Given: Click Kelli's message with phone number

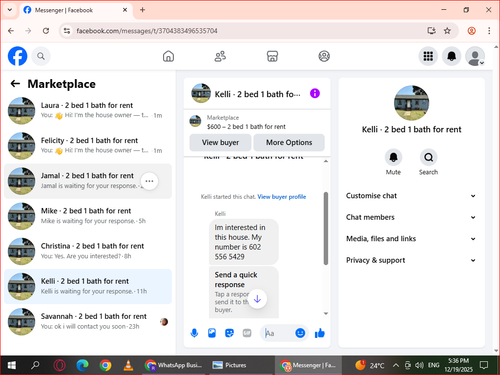Looking at the screenshot, I should click(x=244, y=242).
